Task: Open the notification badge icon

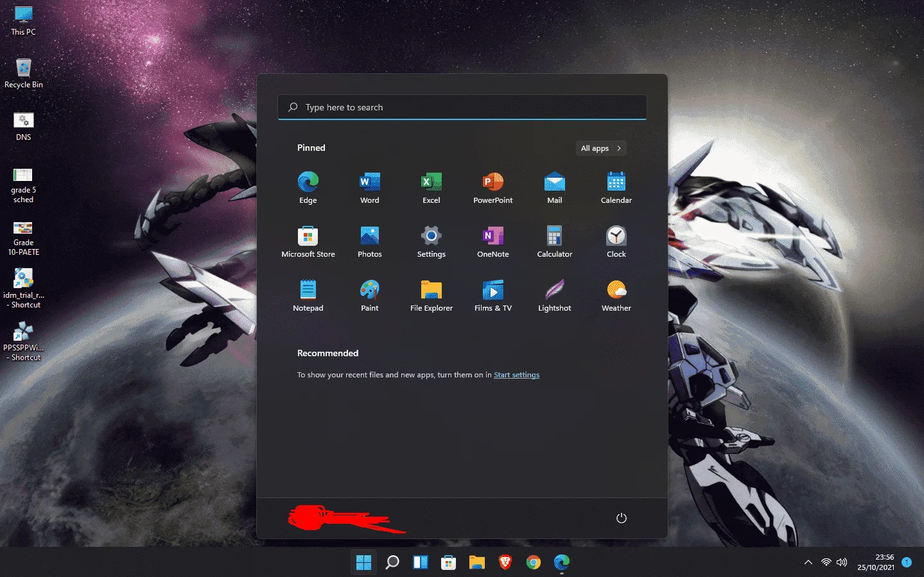Action: (x=907, y=562)
